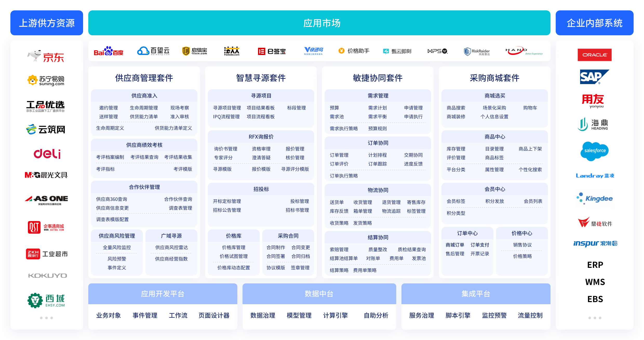Open 页面设计器 in 应用开发平台
Screen dimensions: 644x340
pyautogui.click(x=214, y=316)
